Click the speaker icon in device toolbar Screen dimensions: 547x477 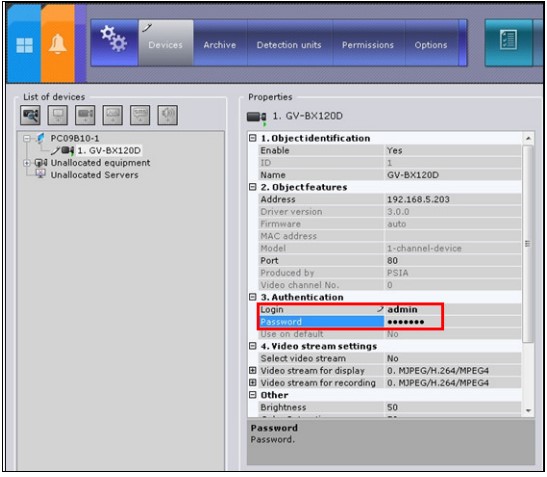pos(167,115)
